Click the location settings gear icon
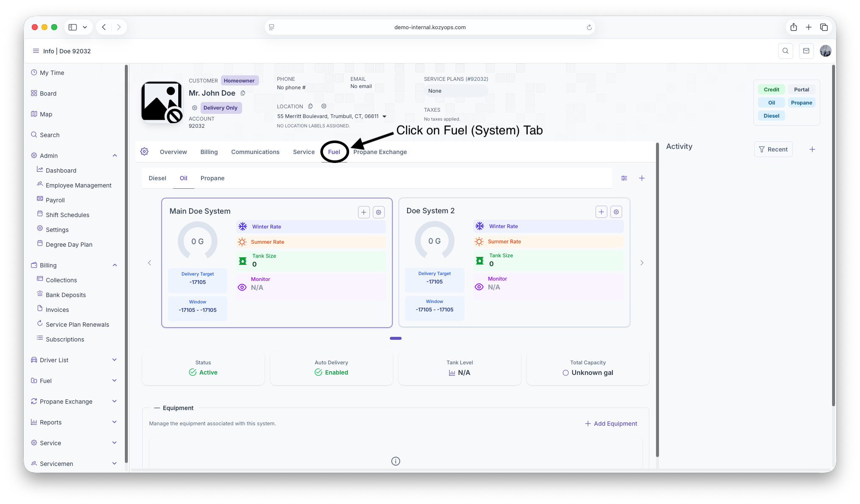The width and height of the screenshot is (860, 504). coord(324,106)
